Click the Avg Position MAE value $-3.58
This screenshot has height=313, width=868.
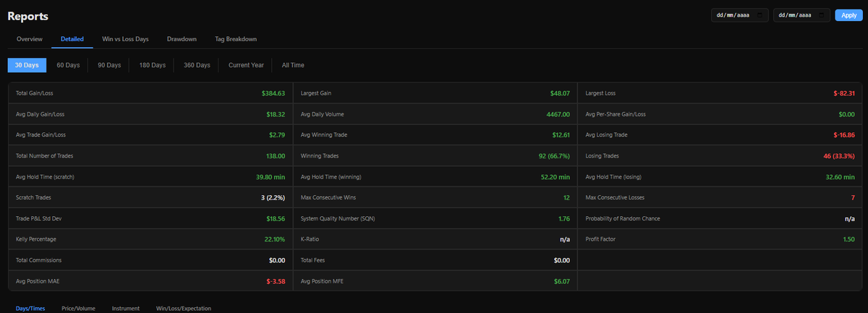point(274,280)
